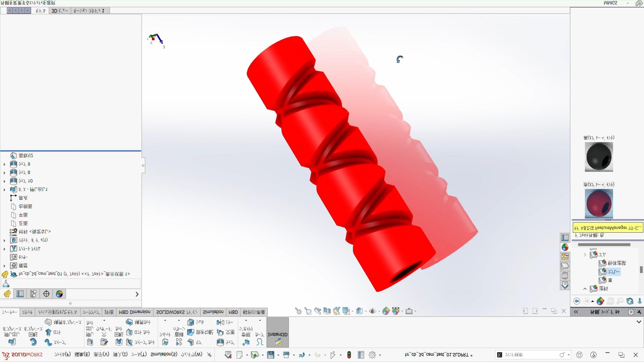This screenshot has height=362, width=644.
Task: Expand the Wrap 6 feature node
Action: (4, 164)
